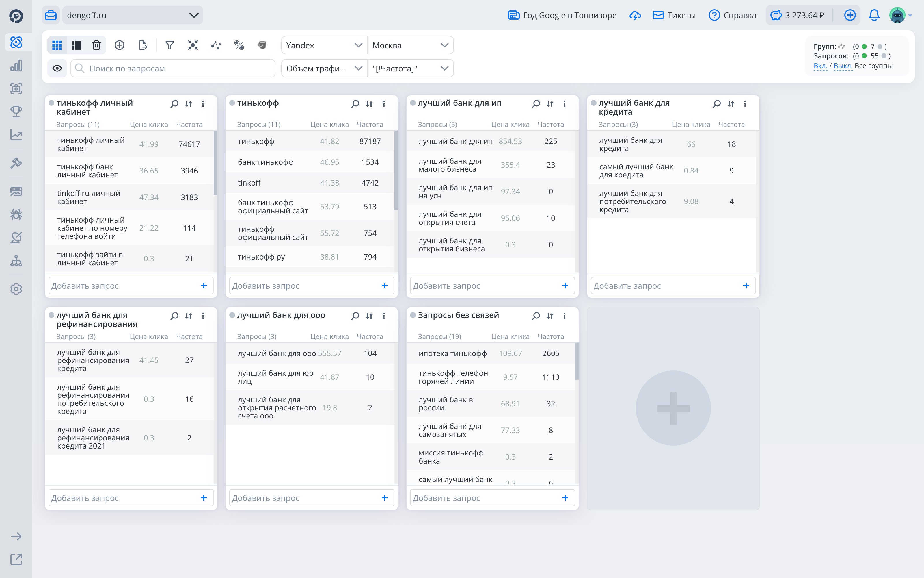Open the trash bin in toolbar
This screenshot has height=578, width=924.
point(96,45)
